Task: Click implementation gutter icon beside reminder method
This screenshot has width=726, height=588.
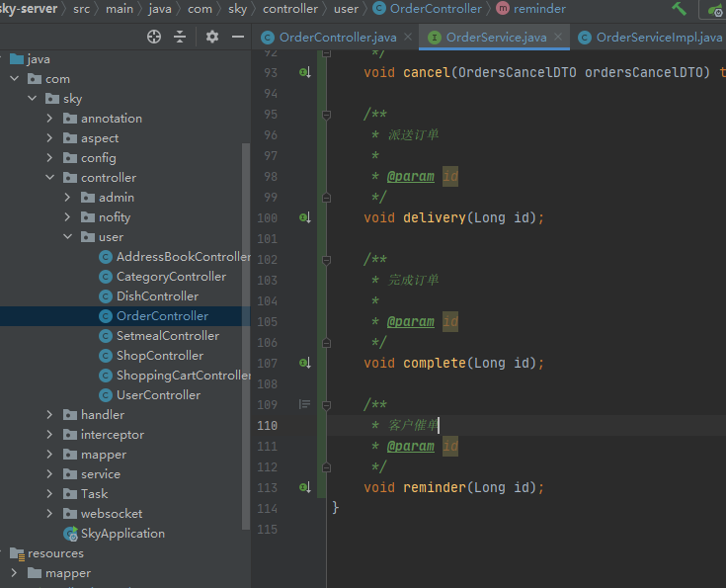Action: pos(305,487)
